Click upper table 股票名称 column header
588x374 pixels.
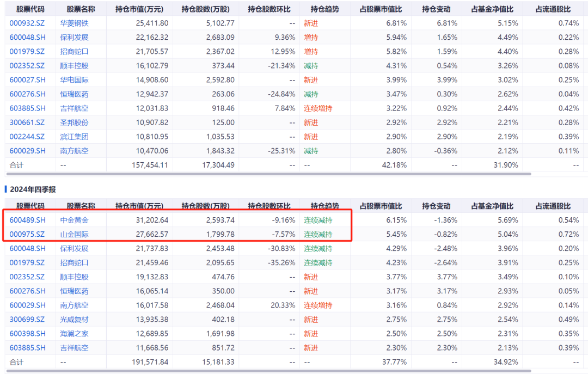pos(81,9)
